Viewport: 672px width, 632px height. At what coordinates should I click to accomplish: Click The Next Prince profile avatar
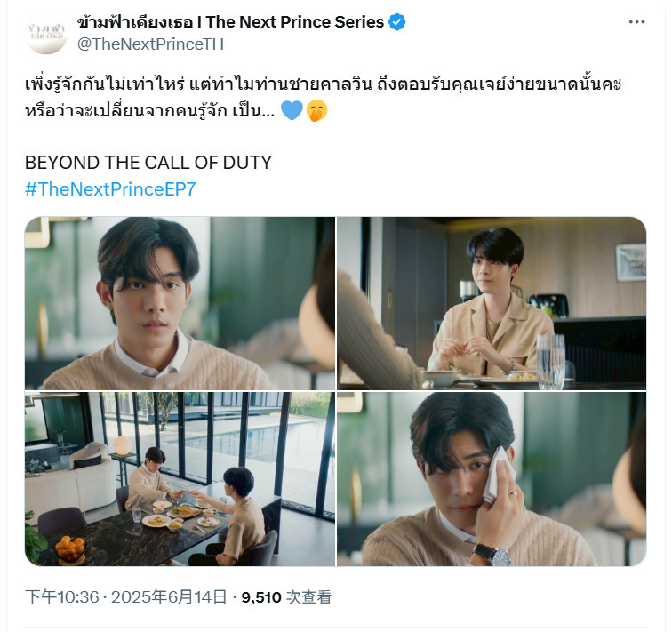click(x=46, y=34)
